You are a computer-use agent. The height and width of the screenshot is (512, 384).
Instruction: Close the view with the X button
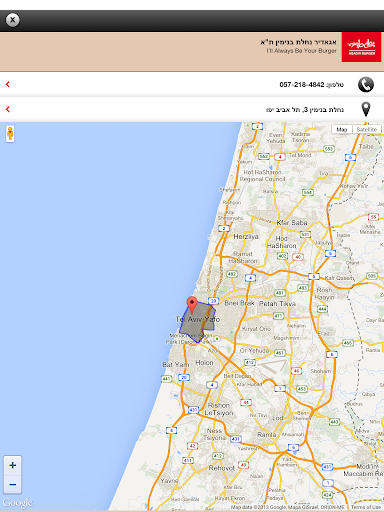[x=12, y=20]
